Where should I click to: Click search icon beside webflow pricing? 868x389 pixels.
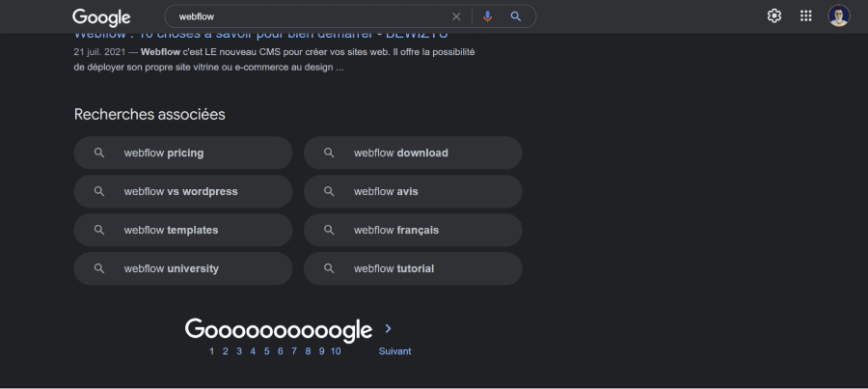point(99,153)
